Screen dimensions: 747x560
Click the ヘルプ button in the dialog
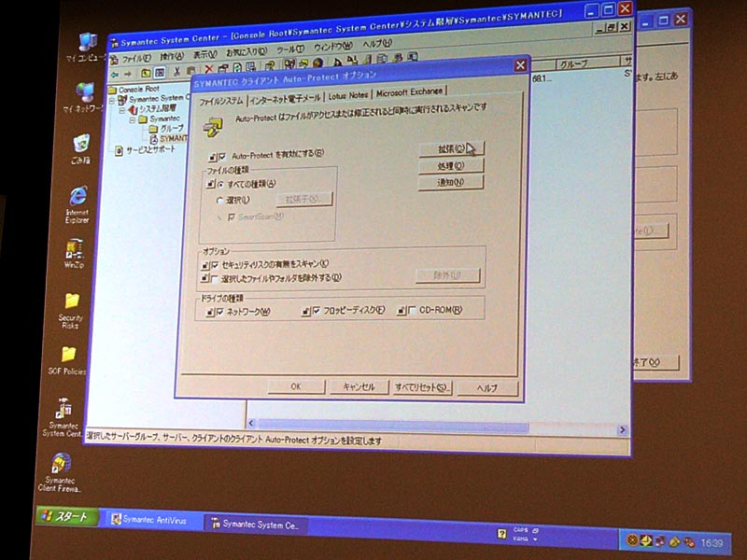point(486,388)
